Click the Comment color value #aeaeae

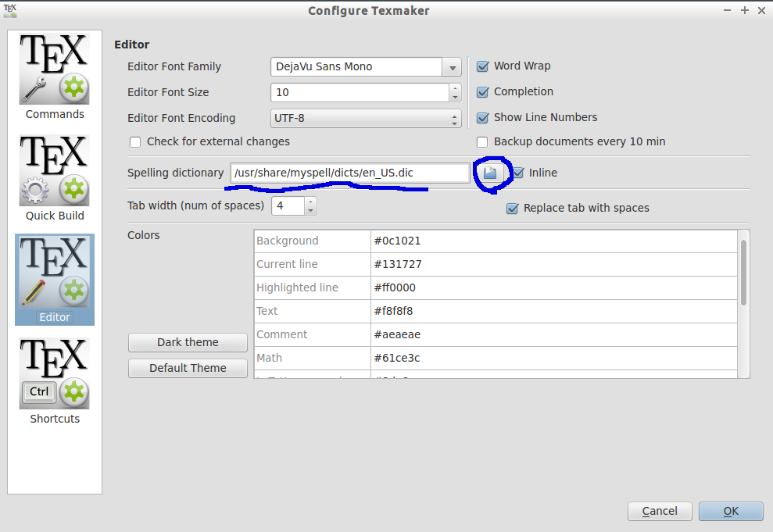(x=553, y=334)
